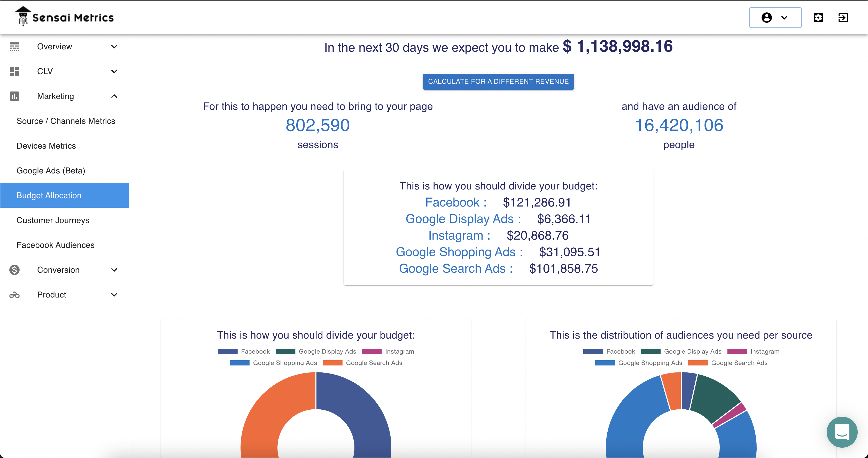This screenshot has width=868, height=458.
Task: Select Budget Allocation menu item
Action: [x=64, y=195]
